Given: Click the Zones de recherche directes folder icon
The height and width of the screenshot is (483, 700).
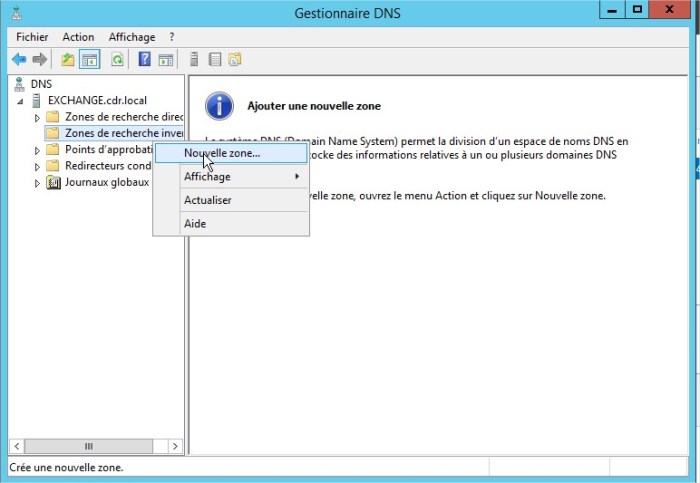Looking at the screenshot, I should (x=53, y=117).
